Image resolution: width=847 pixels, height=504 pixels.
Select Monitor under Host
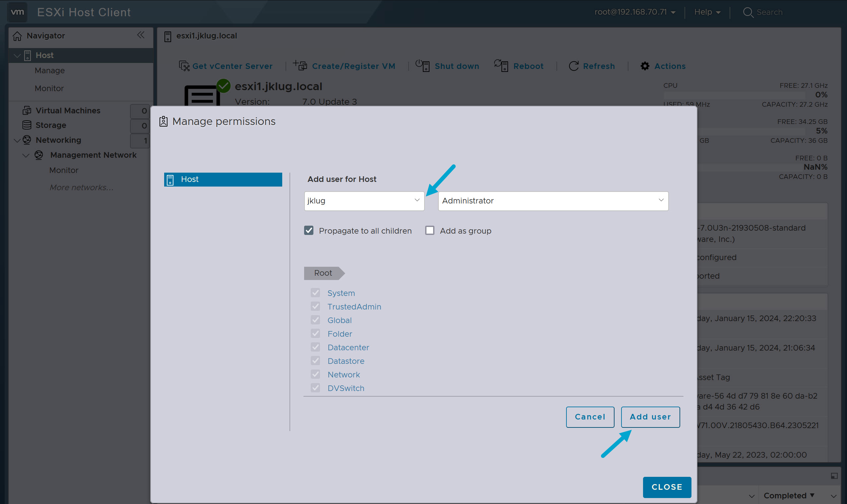click(x=49, y=88)
